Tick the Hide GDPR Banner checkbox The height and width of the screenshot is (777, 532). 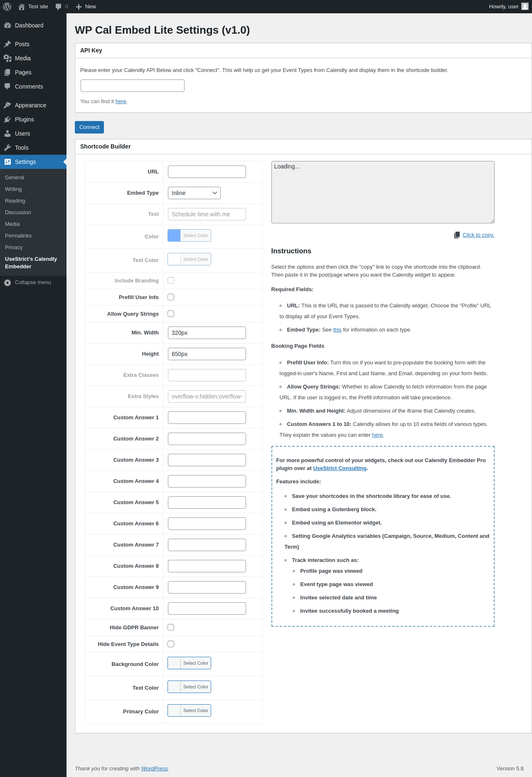click(171, 627)
